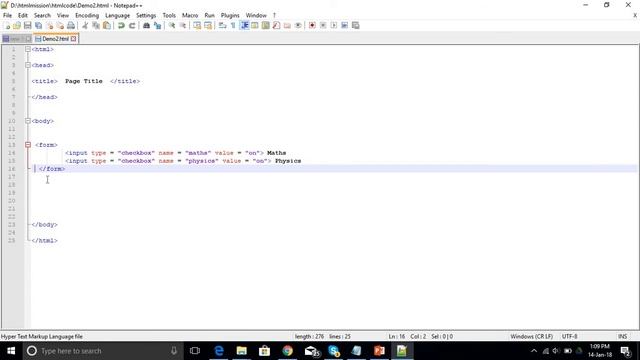This screenshot has width=640, height=360.
Task: Save the current file with toolbar icon
Action: point(28,25)
